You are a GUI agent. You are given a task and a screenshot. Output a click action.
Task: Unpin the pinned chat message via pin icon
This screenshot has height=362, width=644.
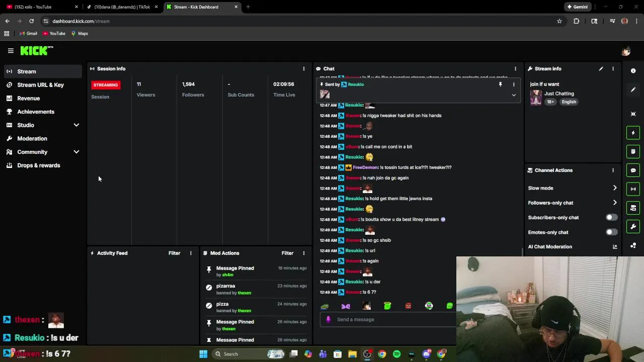point(500,84)
